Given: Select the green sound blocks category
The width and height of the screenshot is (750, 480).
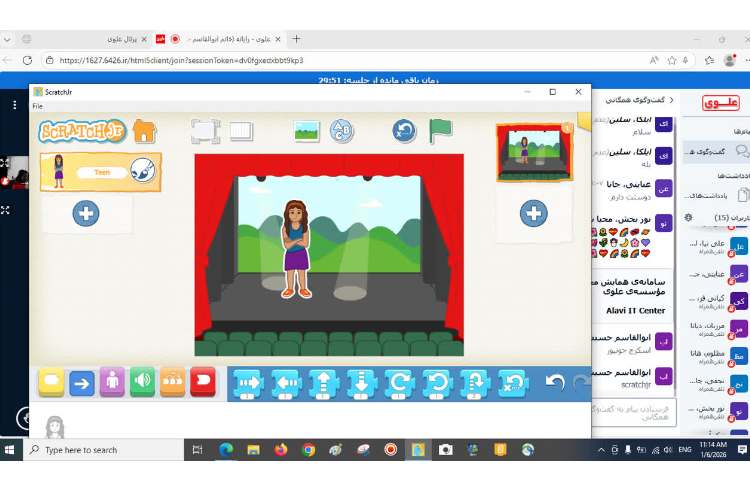Looking at the screenshot, I should [143, 382].
